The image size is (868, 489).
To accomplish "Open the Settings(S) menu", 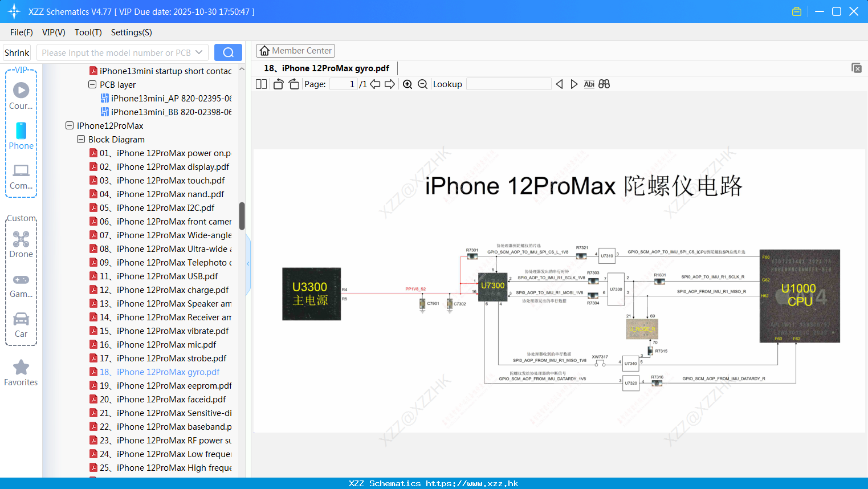I will [x=132, y=32].
